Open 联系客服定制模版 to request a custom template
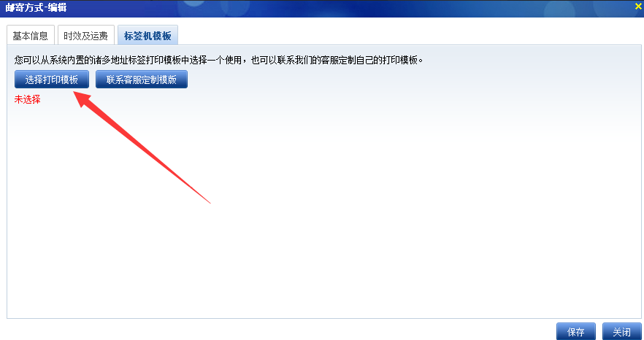The height and width of the screenshot is (340, 644). pyautogui.click(x=142, y=80)
